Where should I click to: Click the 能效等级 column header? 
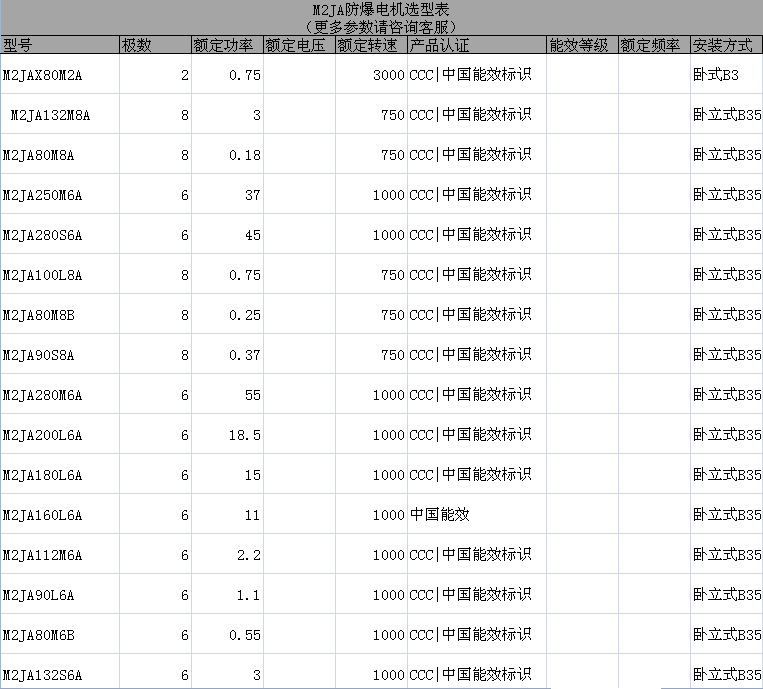[581, 45]
